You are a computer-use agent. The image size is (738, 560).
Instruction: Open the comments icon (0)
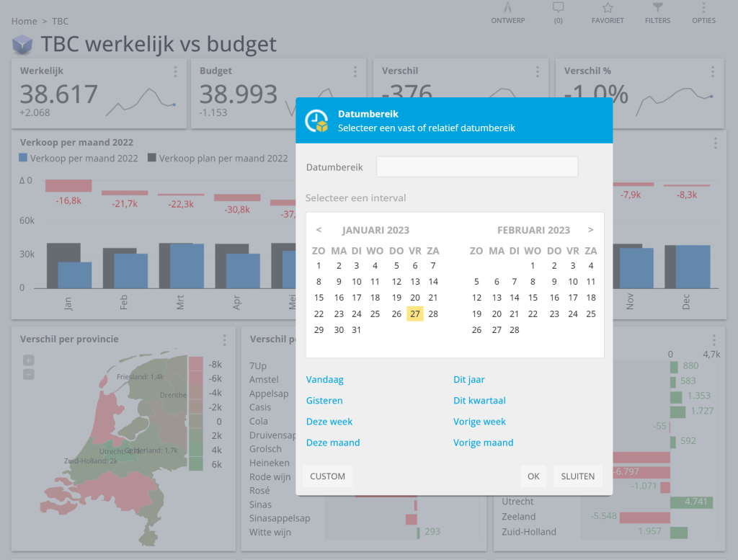click(x=558, y=9)
